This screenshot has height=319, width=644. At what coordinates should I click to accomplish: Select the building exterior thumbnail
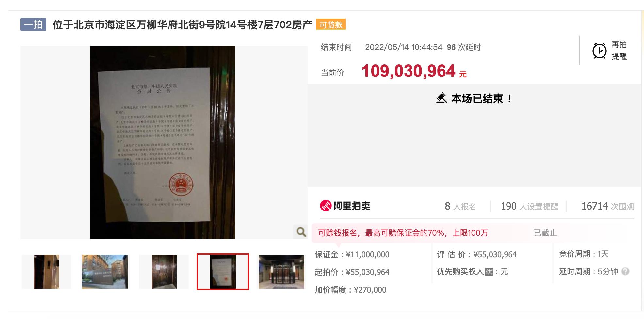coord(105,272)
